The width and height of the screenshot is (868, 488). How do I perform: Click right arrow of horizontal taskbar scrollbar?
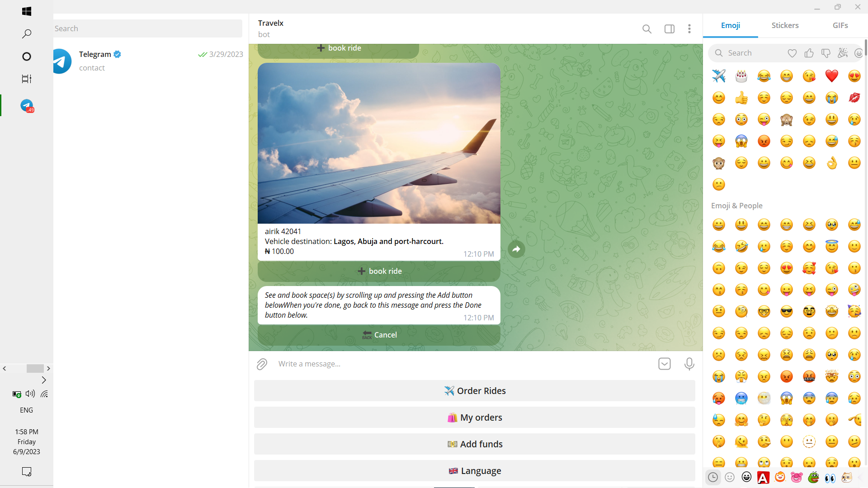pos(48,369)
